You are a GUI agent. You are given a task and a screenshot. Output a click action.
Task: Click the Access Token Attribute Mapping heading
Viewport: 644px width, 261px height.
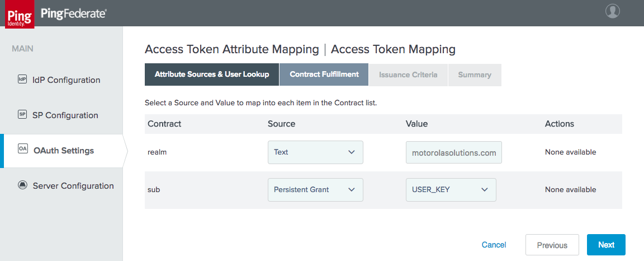click(231, 49)
